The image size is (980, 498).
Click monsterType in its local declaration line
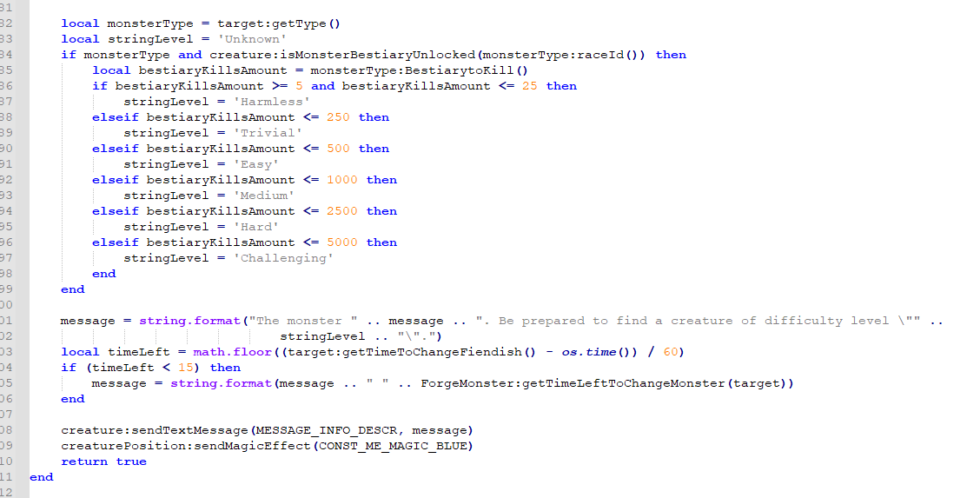coord(150,23)
